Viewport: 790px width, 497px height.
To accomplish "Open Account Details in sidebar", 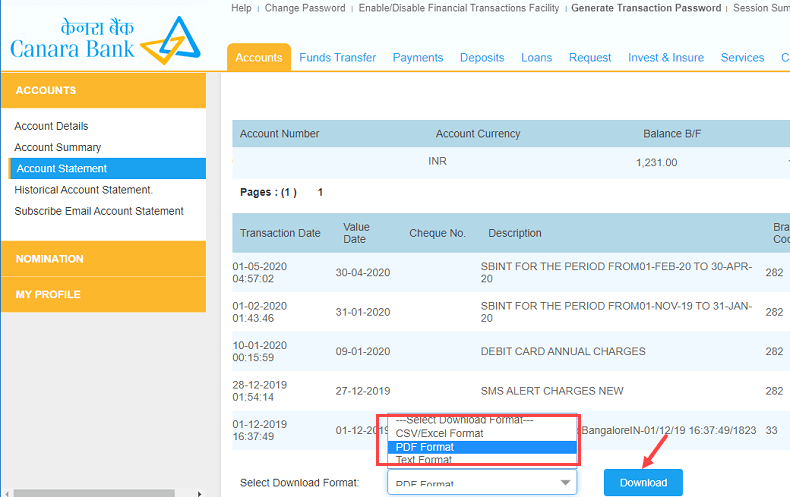I will [x=51, y=126].
